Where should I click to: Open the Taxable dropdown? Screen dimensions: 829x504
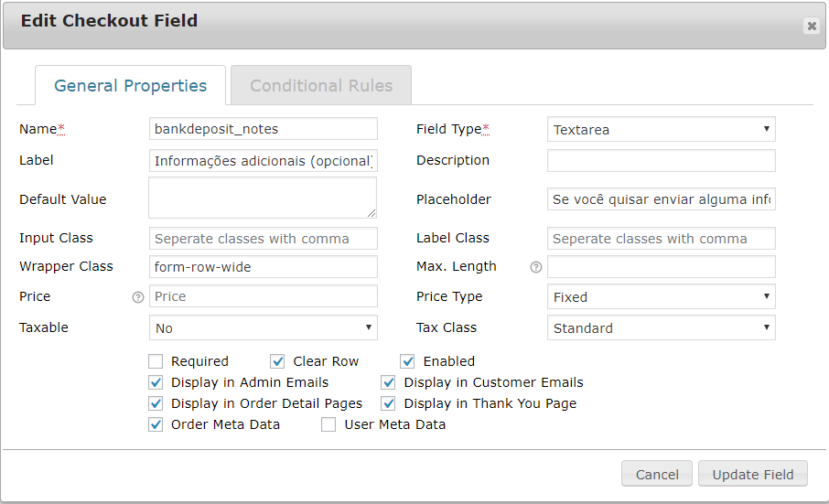(x=263, y=327)
